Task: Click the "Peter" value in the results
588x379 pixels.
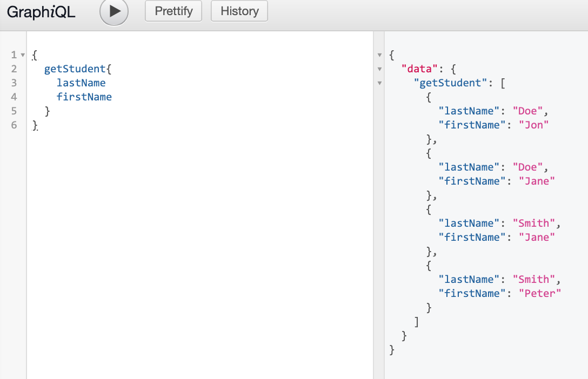Action: [540, 293]
